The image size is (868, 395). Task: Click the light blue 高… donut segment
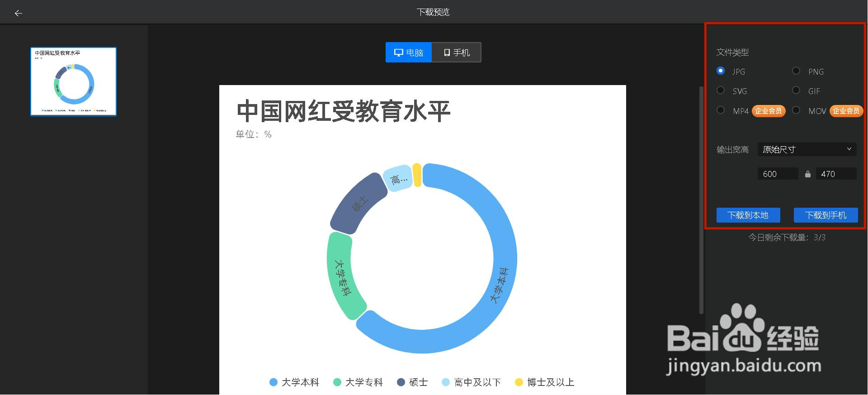tap(397, 179)
